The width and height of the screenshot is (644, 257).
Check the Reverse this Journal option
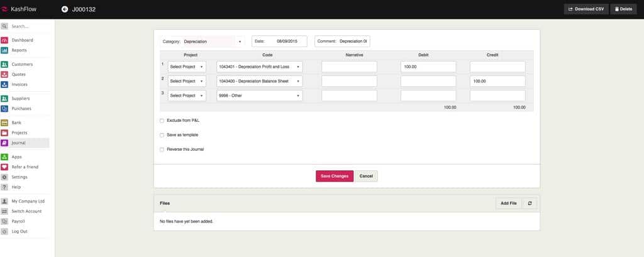(162, 150)
